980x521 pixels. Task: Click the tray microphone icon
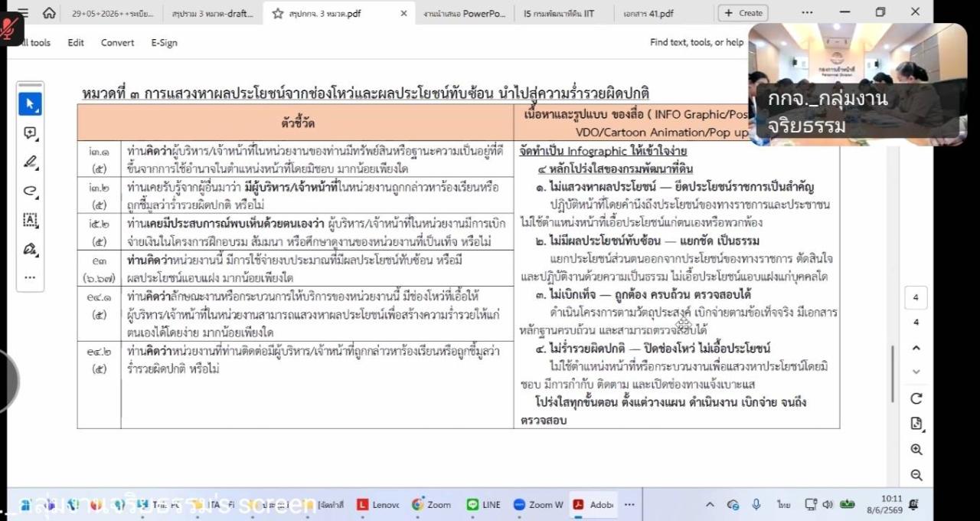756,504
